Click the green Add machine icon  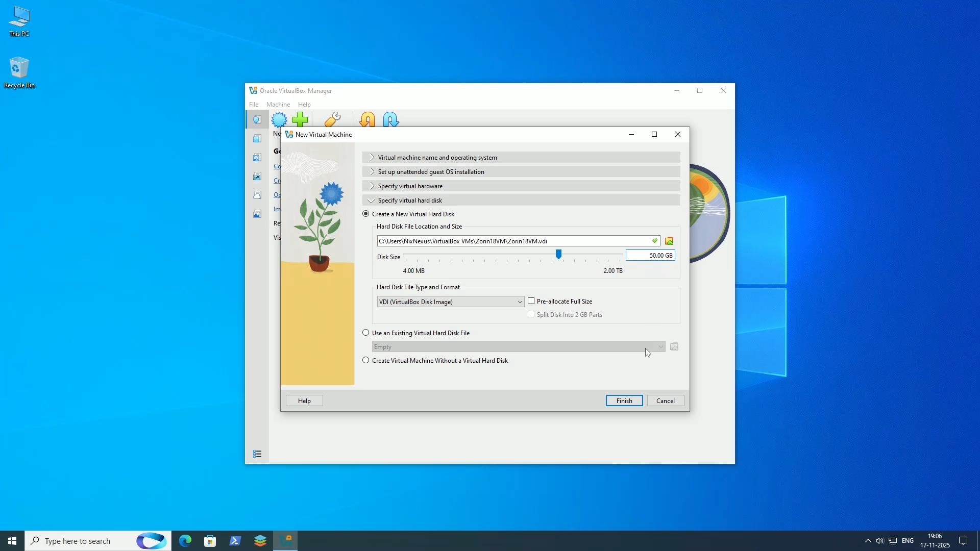click(300, 119)
